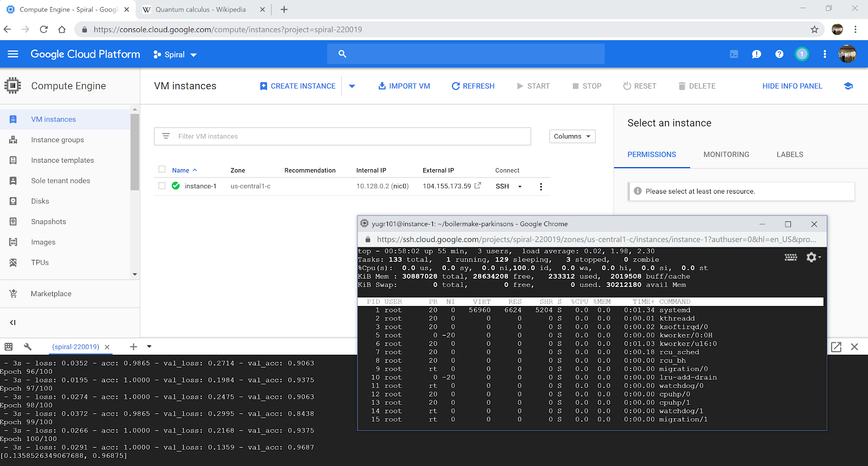Open the send feedback icon
Image resolution: width=868 pixels, height=466 pixels.
click(x=756, y=54)
